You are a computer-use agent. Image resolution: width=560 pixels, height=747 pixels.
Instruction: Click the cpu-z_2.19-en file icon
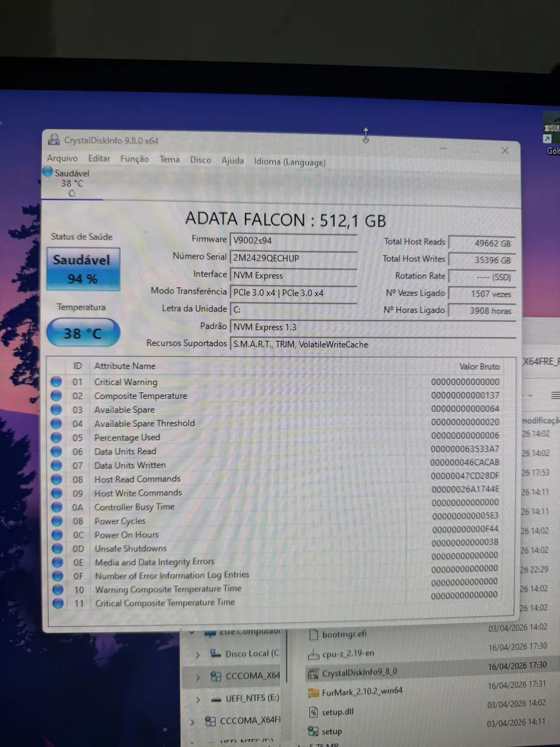coord(314,654)
